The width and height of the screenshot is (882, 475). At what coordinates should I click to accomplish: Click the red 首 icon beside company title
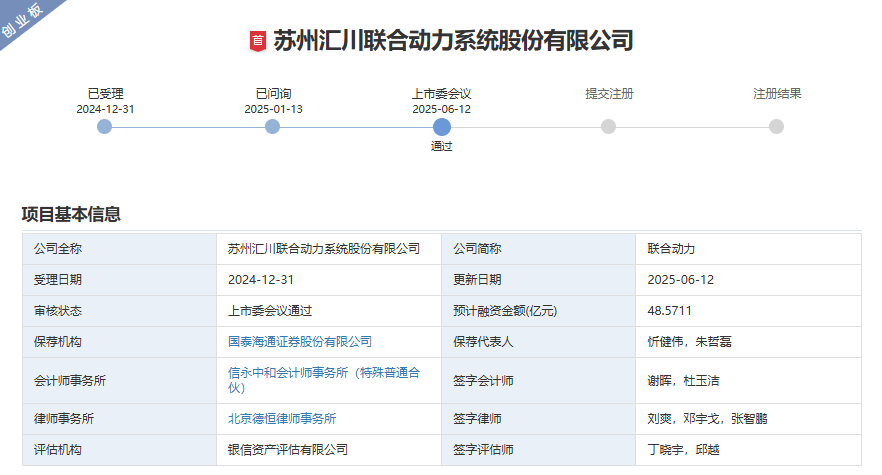click(258, 41)
